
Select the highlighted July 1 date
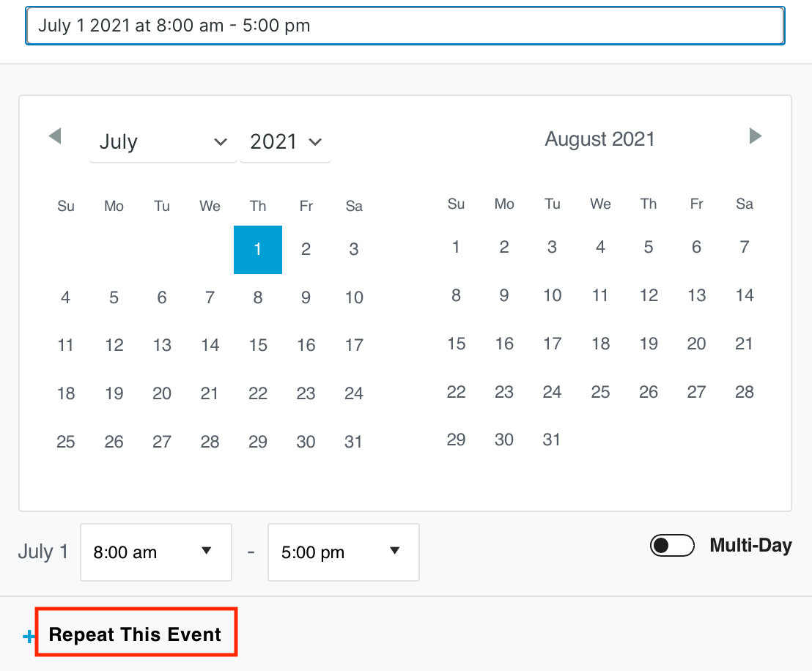tap(258, 250)
